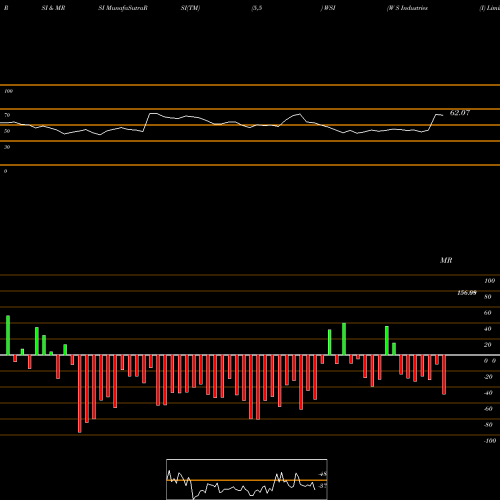Click the '70' label on RSI axis

tap(7, 115)
